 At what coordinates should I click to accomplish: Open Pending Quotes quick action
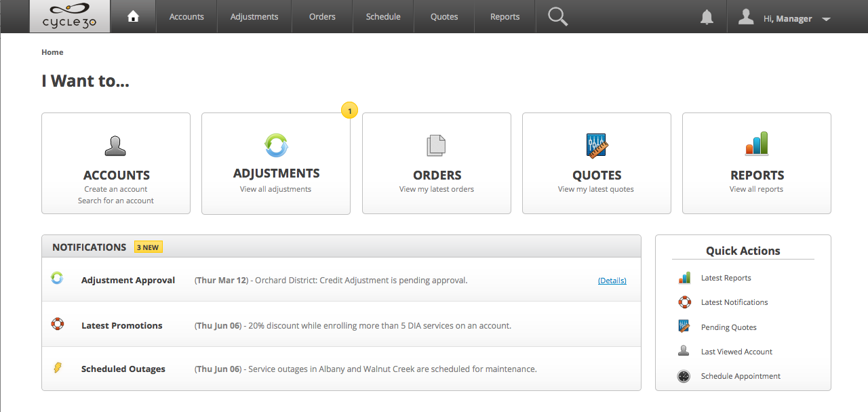(x=729, y=327)
